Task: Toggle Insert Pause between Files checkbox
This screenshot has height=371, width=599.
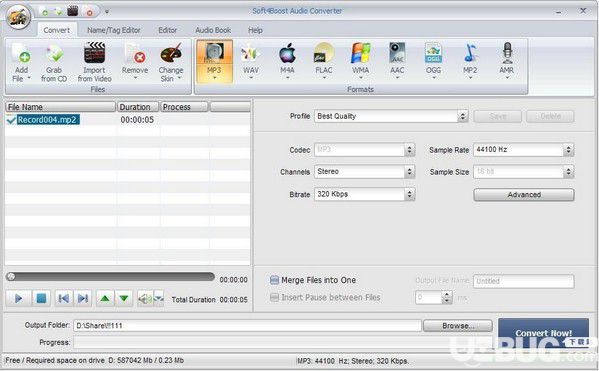Action: click(x=274, y=297)
